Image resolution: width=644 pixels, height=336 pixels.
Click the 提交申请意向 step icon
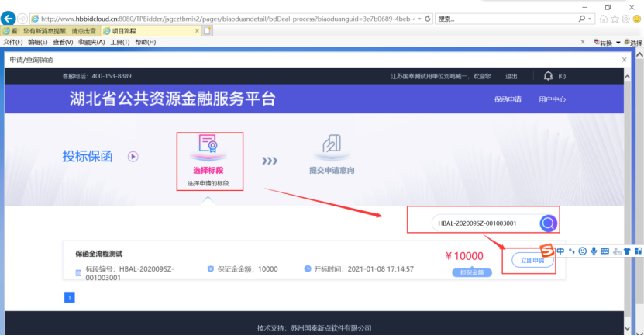[331, 146]
